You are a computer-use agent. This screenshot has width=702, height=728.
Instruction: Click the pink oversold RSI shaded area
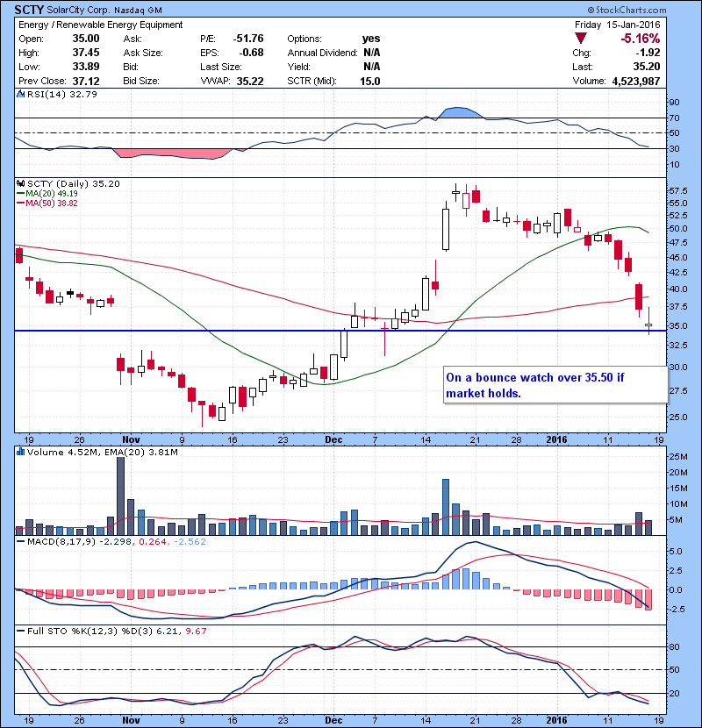[171, 153]
